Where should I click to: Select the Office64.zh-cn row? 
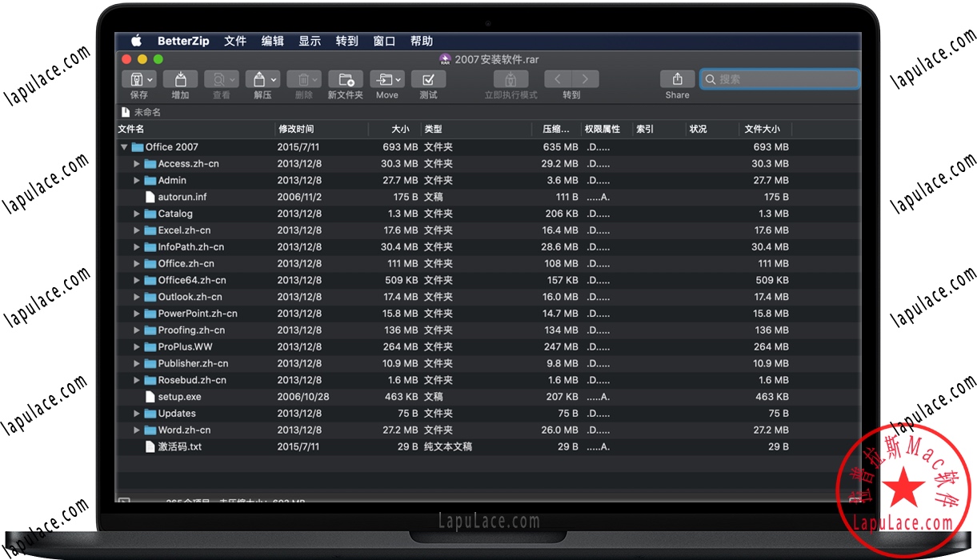click(488, 281)
